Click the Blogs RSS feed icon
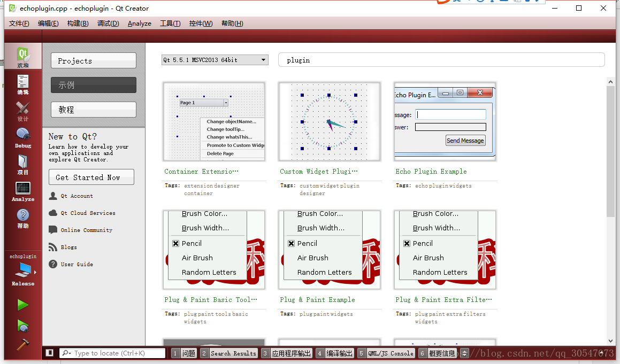 [x=53, y=247]
